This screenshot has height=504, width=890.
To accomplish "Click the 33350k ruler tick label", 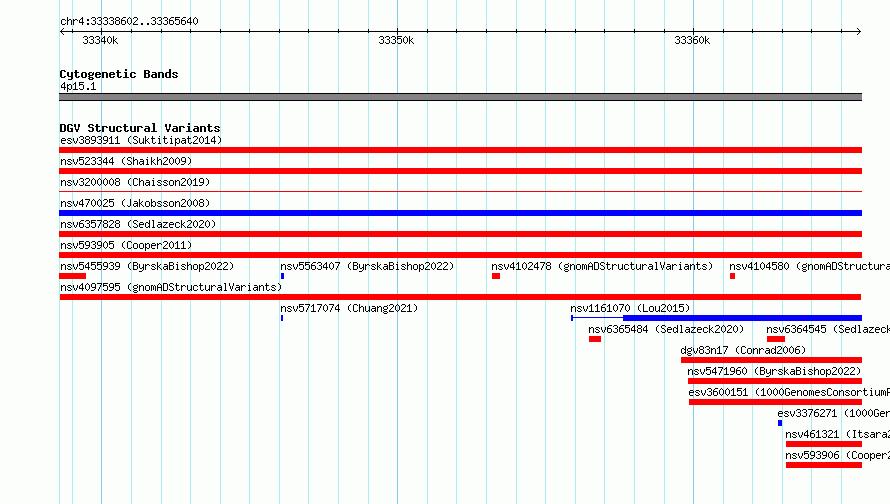I will coord(396,40).
